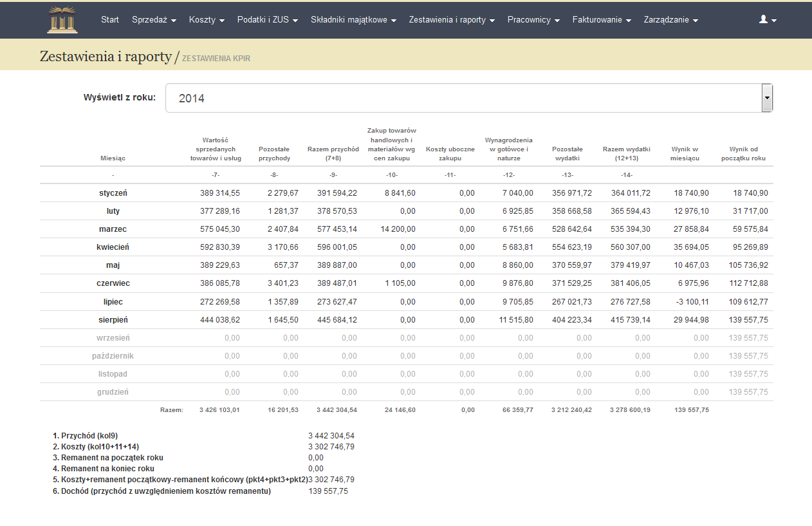Click total sales sum 3 426 103,01
Viewport: 812px width, 526px height.
220,409
